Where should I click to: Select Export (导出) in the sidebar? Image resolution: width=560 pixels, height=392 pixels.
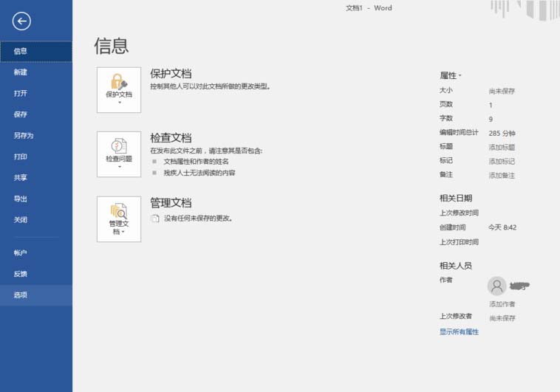point(21,199)
